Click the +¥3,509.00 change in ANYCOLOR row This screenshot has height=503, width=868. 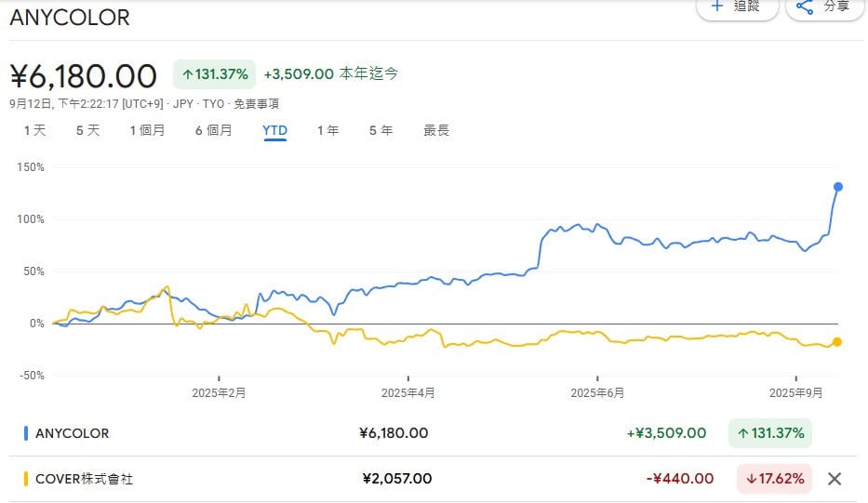[666, 432]
